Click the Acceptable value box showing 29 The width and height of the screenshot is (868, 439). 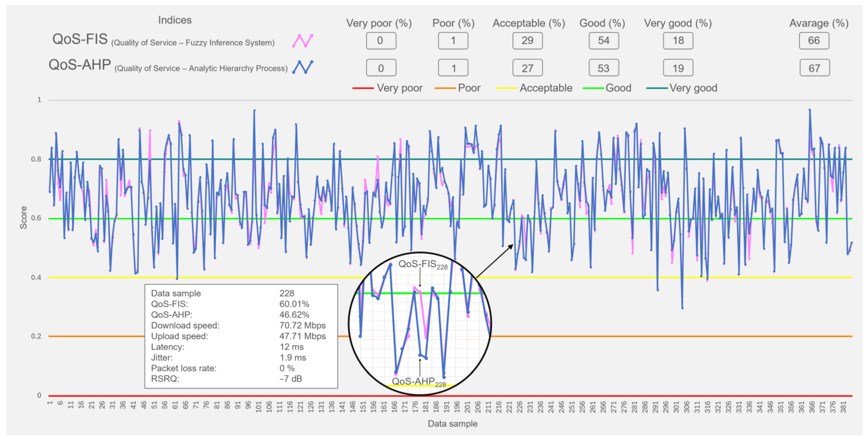tap(527, 41)
